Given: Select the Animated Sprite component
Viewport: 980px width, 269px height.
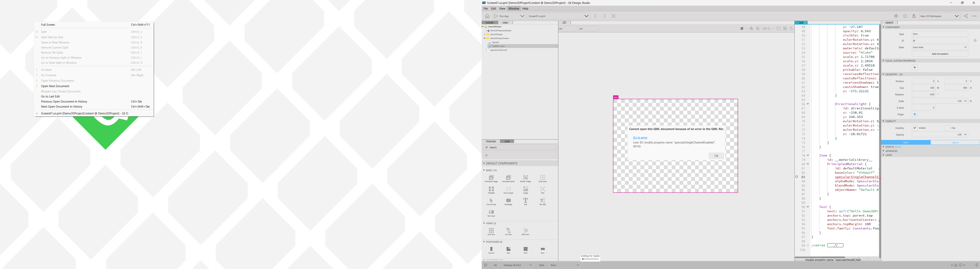Looking at the screenshot, I should click(508, 179).
